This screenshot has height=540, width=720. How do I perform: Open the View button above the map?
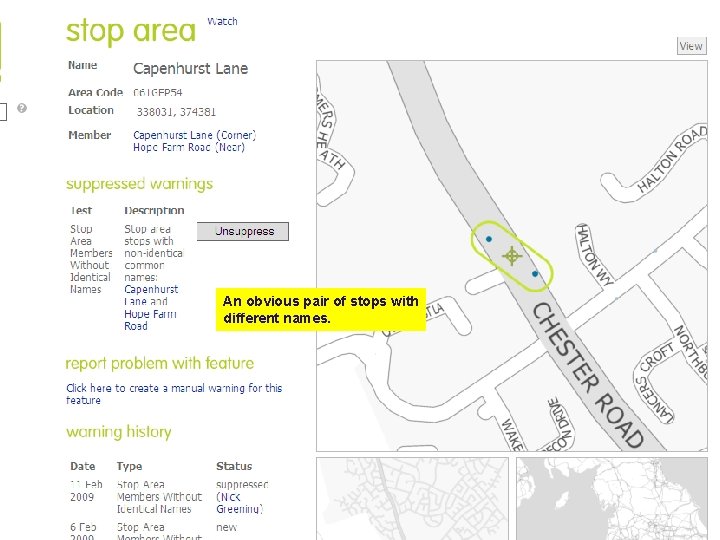(x=691, y=46)
